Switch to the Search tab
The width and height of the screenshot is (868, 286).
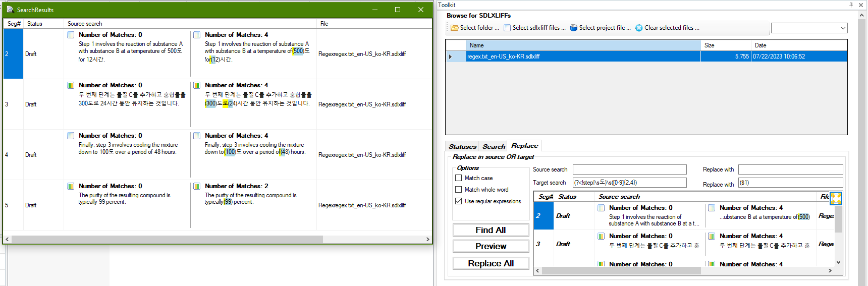tap(494, 147)
